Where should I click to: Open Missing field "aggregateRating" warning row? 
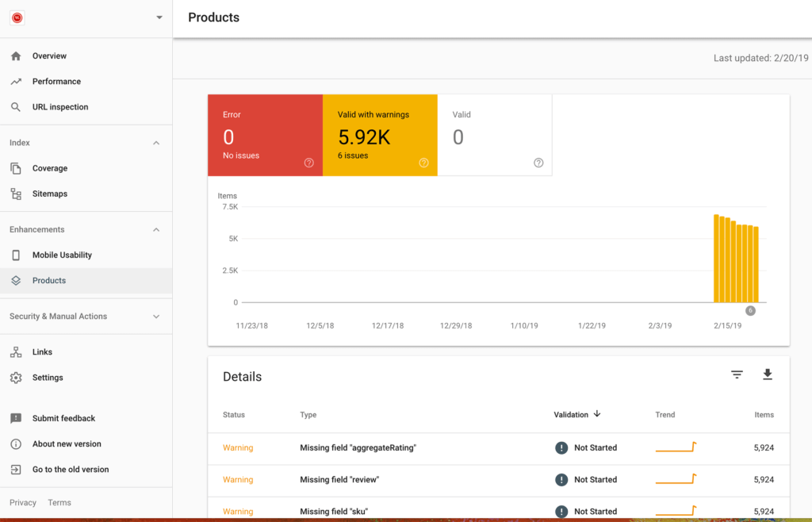[x=358, y=448]
